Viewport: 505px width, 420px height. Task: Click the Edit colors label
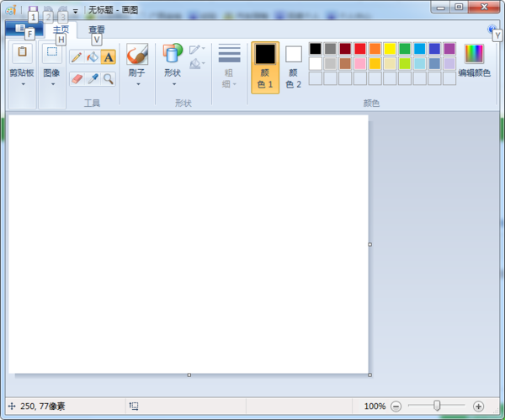click(474, 73)
